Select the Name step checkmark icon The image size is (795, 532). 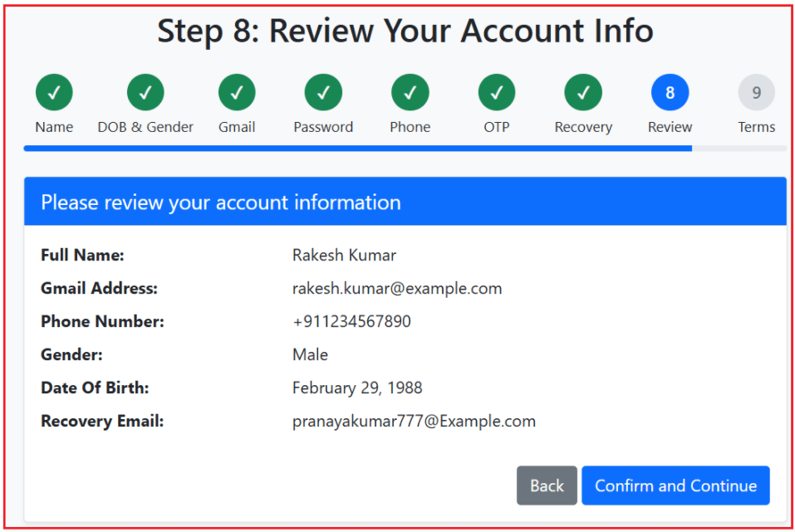point(53,92)
